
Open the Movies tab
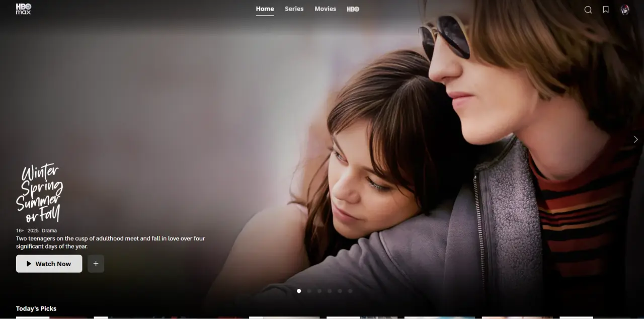point(325,9)
